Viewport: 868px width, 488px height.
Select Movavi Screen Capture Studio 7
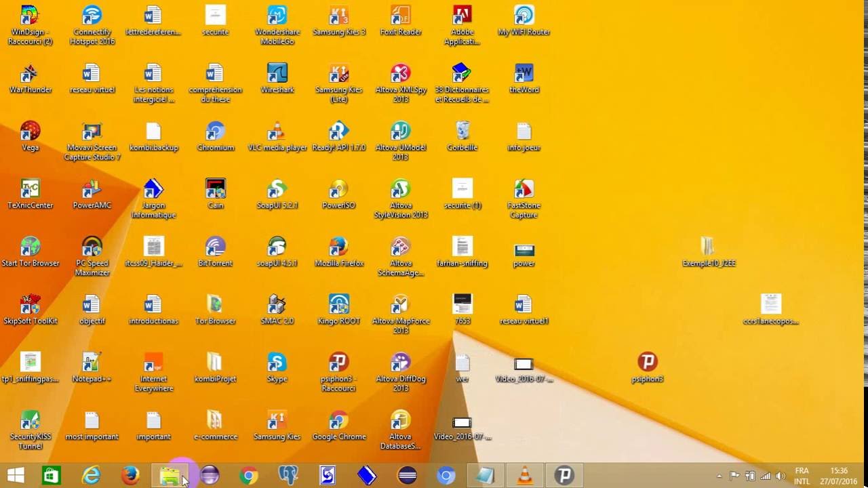(92, 141)
